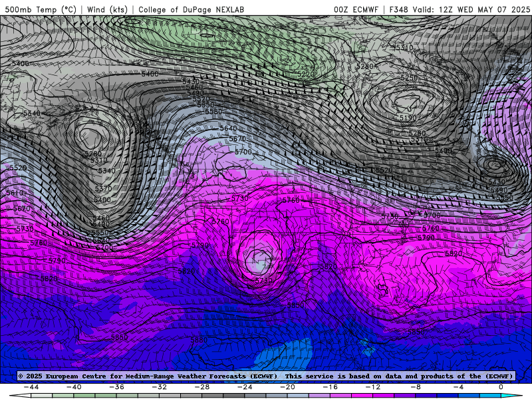Click the -28 temperature scale label
532x399 pixels.
[202, 387]
